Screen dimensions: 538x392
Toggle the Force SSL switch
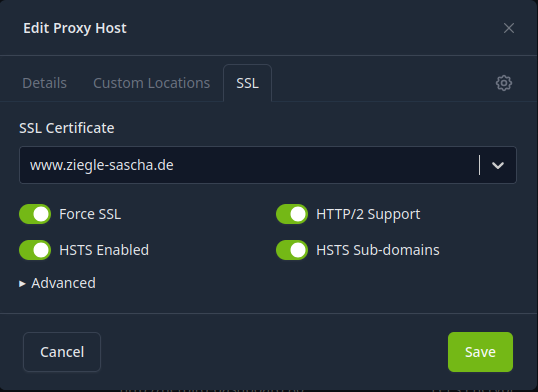(35, 214)
